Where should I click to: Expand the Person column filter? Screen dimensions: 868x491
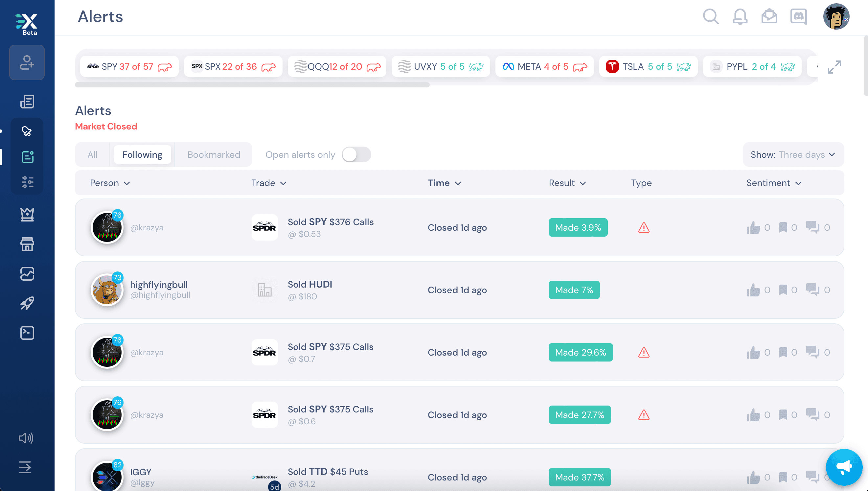pyautogui.click(x=110, y=183)
